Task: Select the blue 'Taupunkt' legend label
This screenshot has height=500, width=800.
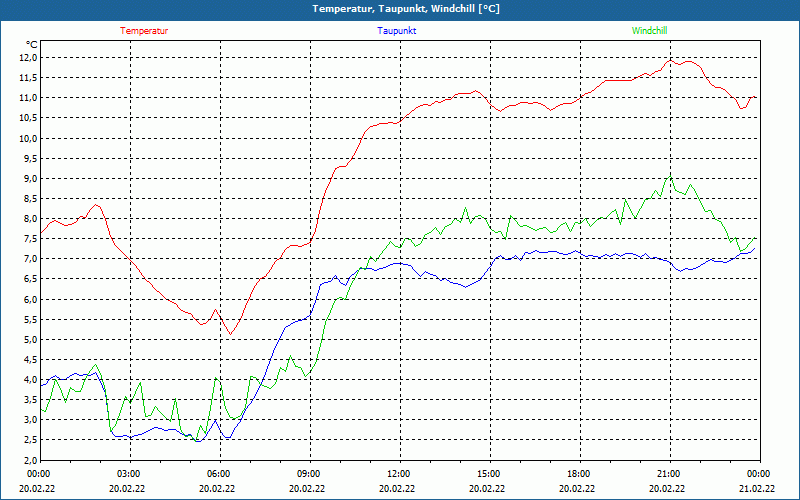Action: [396, 31]
